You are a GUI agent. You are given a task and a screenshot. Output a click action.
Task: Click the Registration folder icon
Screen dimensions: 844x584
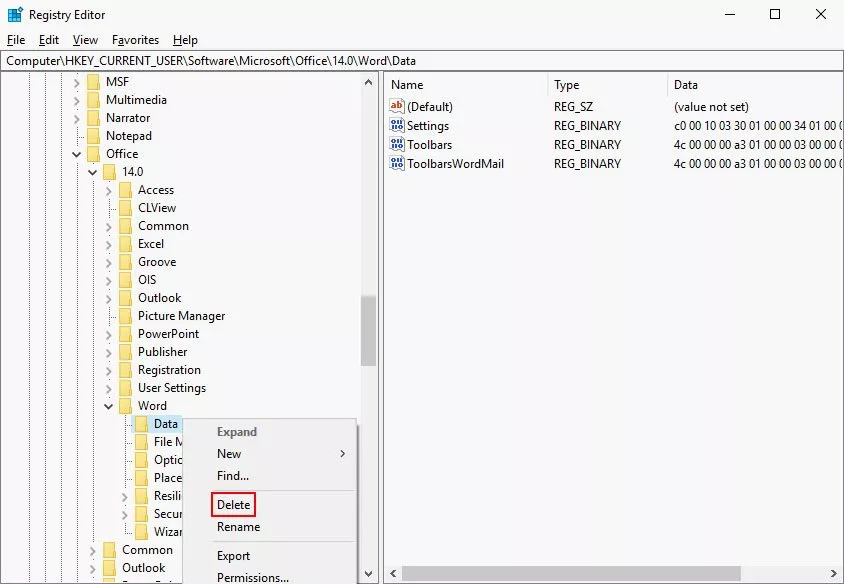[125, 370]
